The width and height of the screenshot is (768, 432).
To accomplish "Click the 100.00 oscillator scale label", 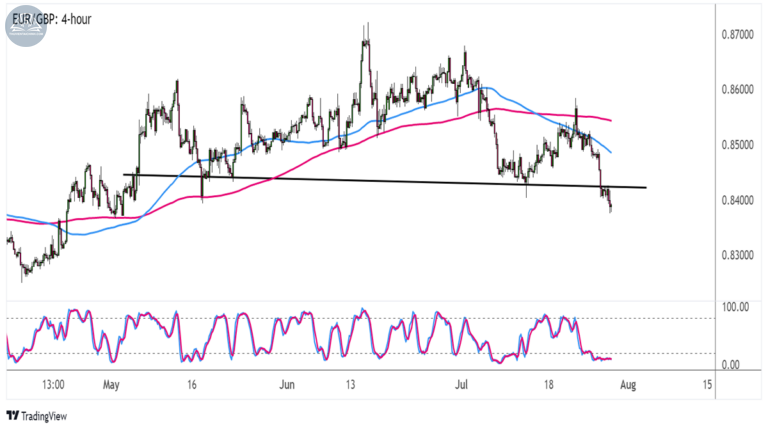I will coord(736,307).
